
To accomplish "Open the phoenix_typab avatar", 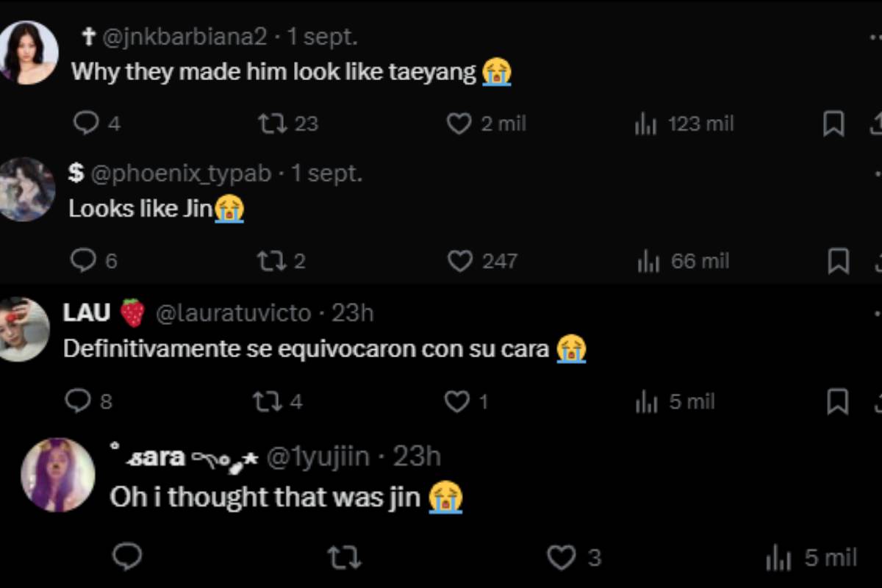I will 26,189.
